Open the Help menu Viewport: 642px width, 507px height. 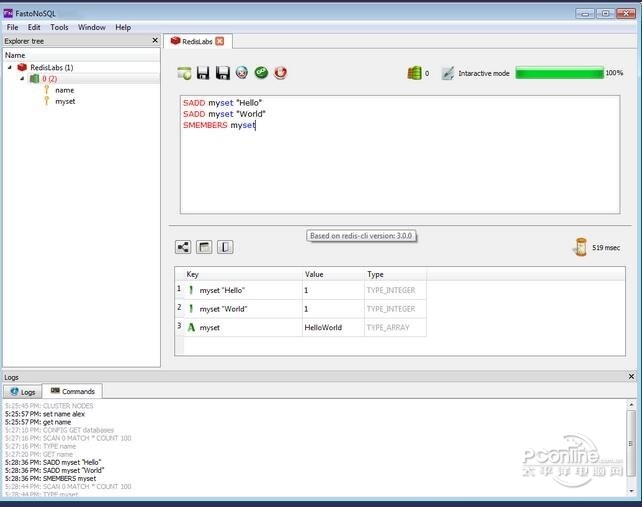coord(123,27)
